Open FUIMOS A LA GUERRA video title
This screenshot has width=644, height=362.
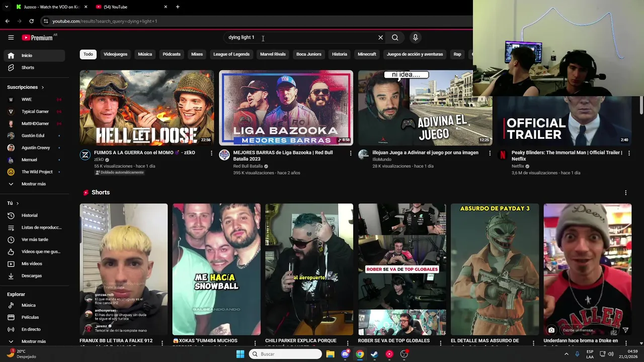144,152
